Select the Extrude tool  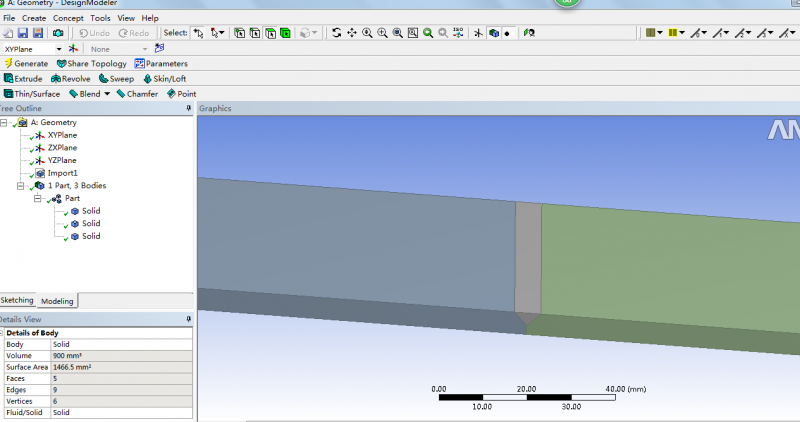[x=23, y=78]
